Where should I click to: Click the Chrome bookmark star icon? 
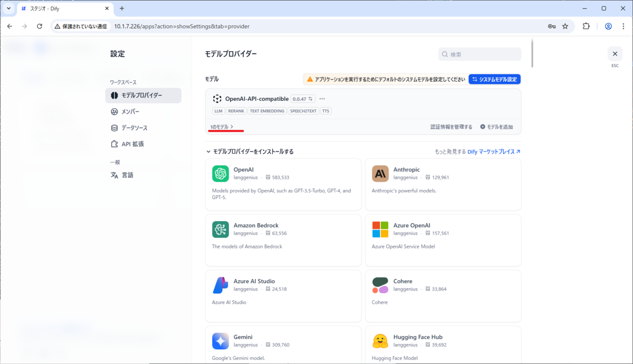click(565, 26)
